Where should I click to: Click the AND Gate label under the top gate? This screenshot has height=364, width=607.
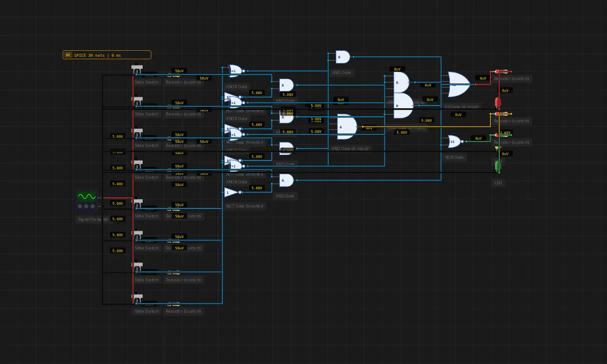pos(341,72)
